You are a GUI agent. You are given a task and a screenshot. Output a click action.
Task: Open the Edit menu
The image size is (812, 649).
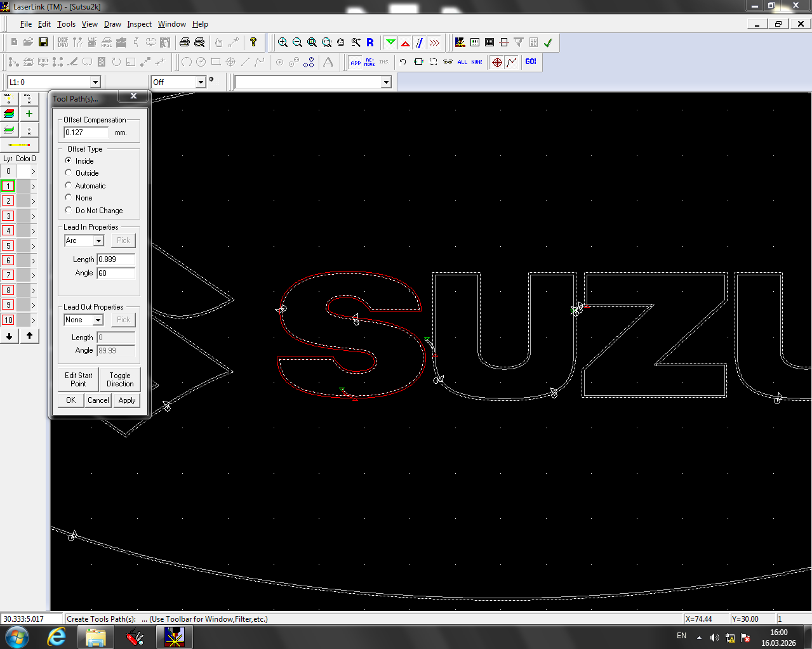tap(44, 24)
